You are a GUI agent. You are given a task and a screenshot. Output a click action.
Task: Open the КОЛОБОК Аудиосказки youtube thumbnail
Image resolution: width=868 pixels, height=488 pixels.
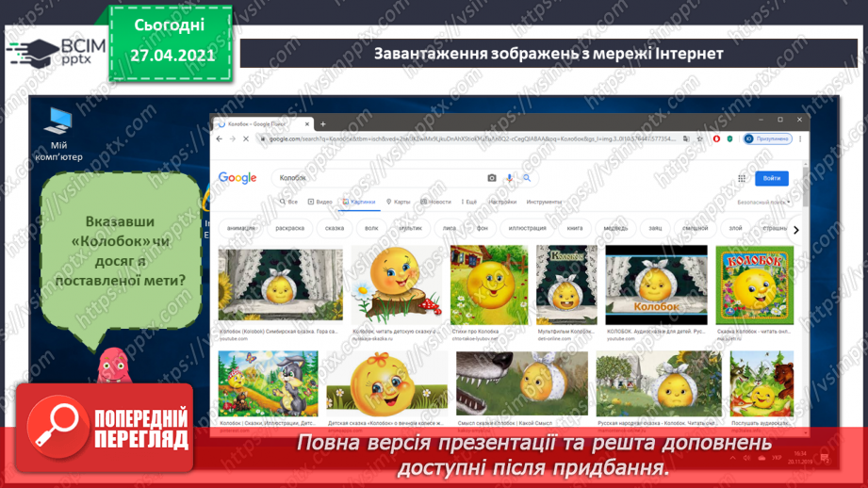tap(657, 285)
